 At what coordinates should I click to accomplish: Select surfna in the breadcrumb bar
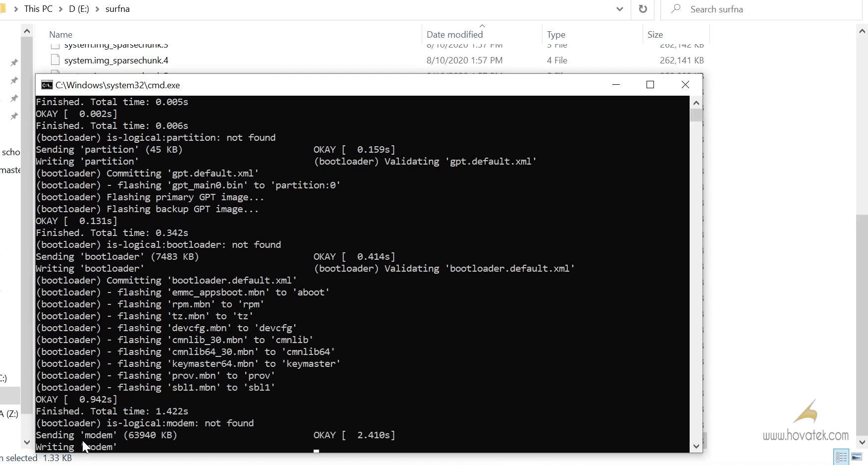click(117, 8)
